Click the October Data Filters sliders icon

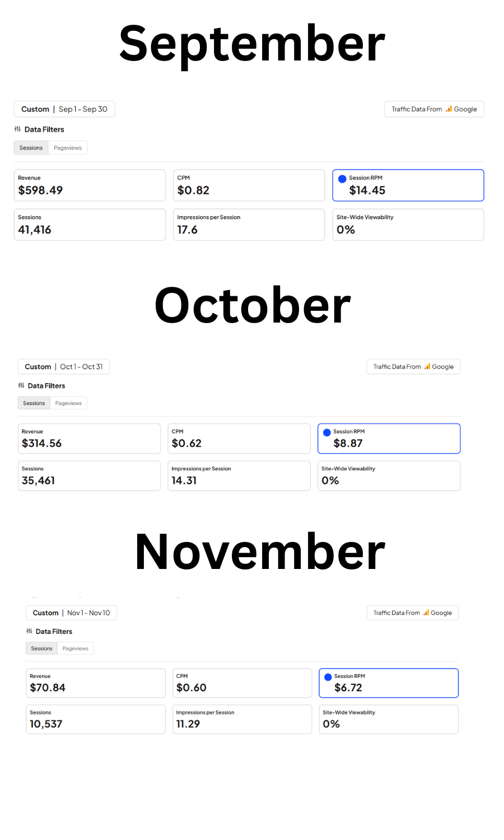click(21, 385)
